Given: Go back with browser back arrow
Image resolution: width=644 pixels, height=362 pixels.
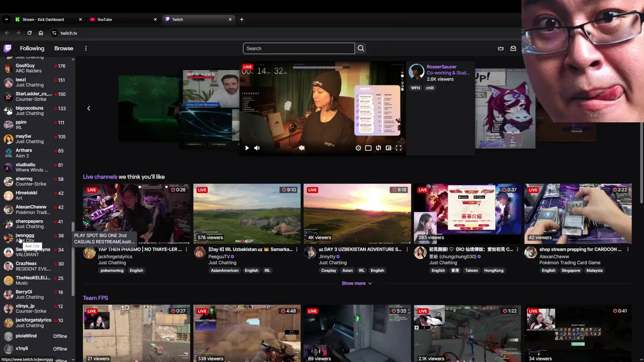Looking at the screenshot, I should [x=7, y=33].
